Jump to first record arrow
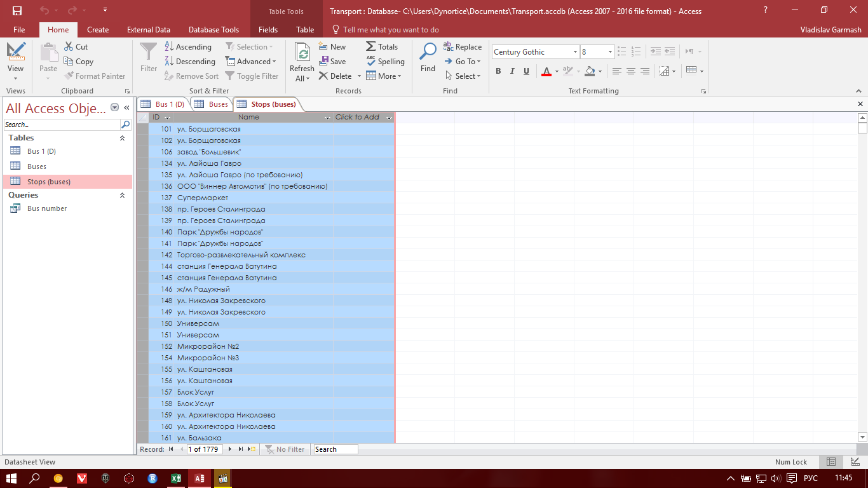 171,449
